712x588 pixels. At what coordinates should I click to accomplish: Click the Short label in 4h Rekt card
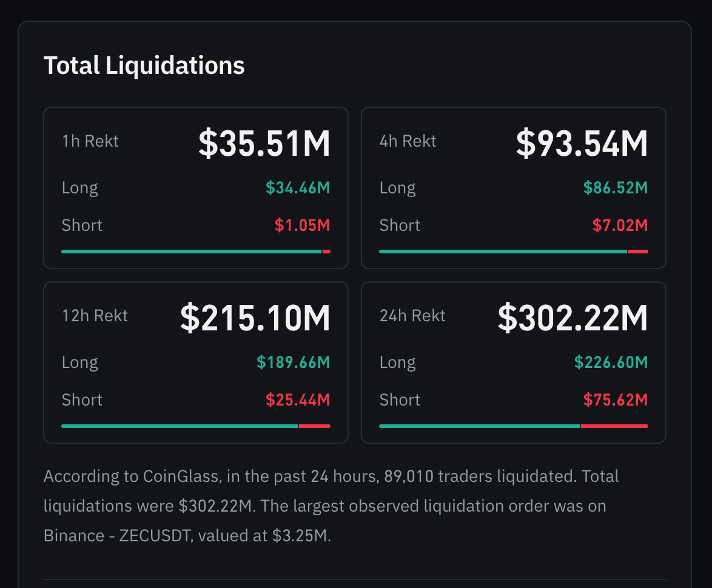(400, 226)
